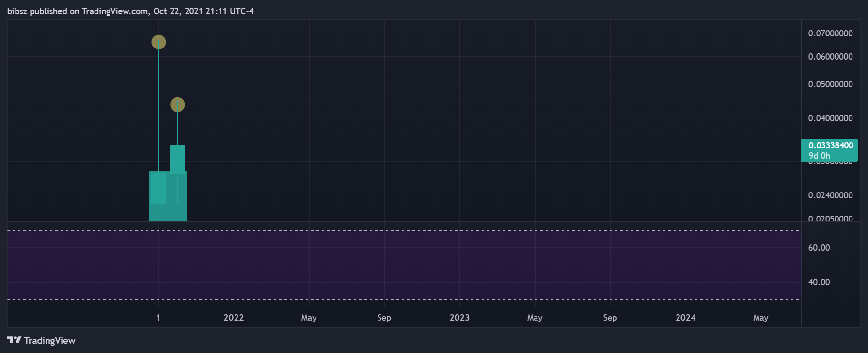This screenshot has width=868, height=353.
Task: Click the 60.00 indicator axis label
Action: [x=819, y=248]
